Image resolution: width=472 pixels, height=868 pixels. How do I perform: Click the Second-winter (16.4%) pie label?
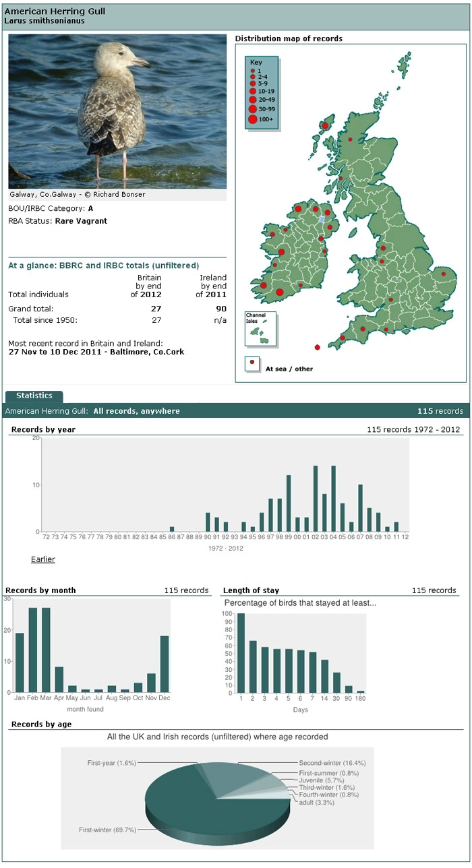332,763
